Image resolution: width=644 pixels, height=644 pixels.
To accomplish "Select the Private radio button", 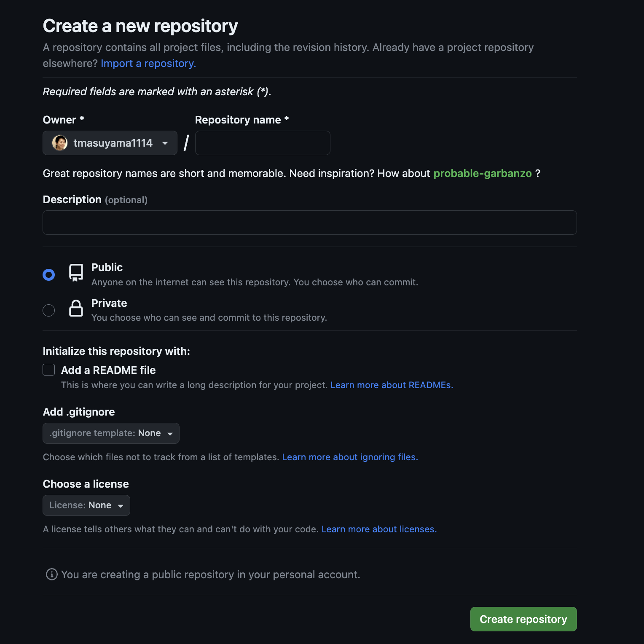I will coord(49,310).
